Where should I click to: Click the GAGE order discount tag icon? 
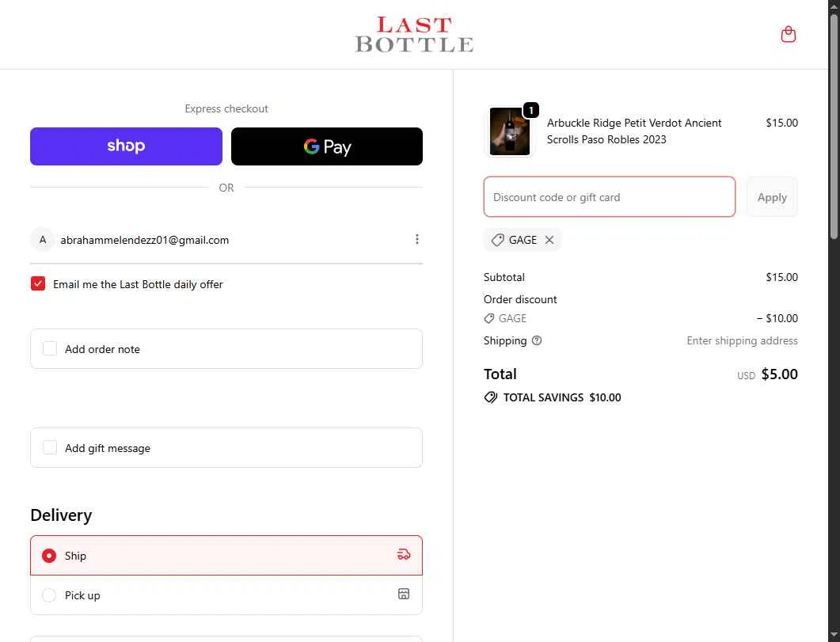click(489, 318)
